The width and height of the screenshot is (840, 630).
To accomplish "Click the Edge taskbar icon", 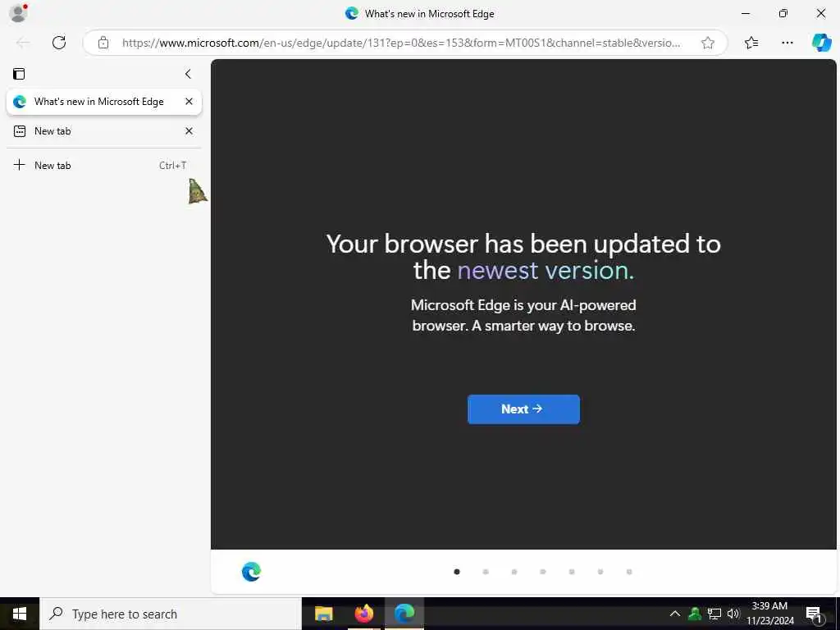I will pos(404,614).
